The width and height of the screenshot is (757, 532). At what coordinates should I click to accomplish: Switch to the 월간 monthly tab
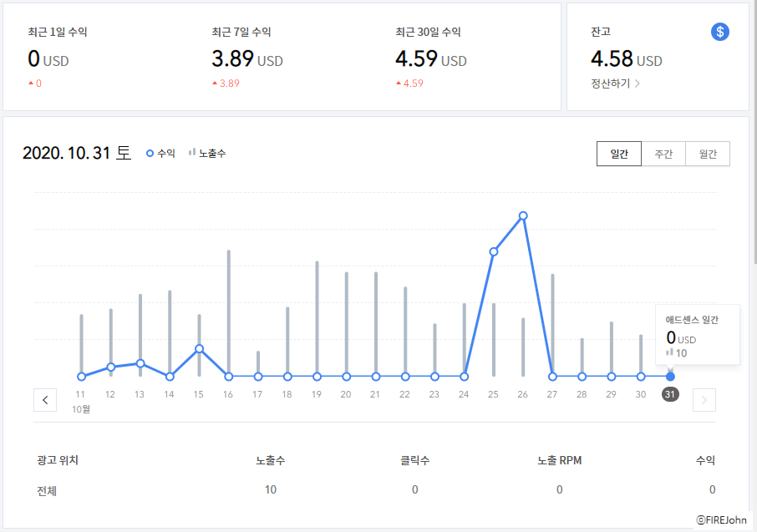click(x=708, y=154)
